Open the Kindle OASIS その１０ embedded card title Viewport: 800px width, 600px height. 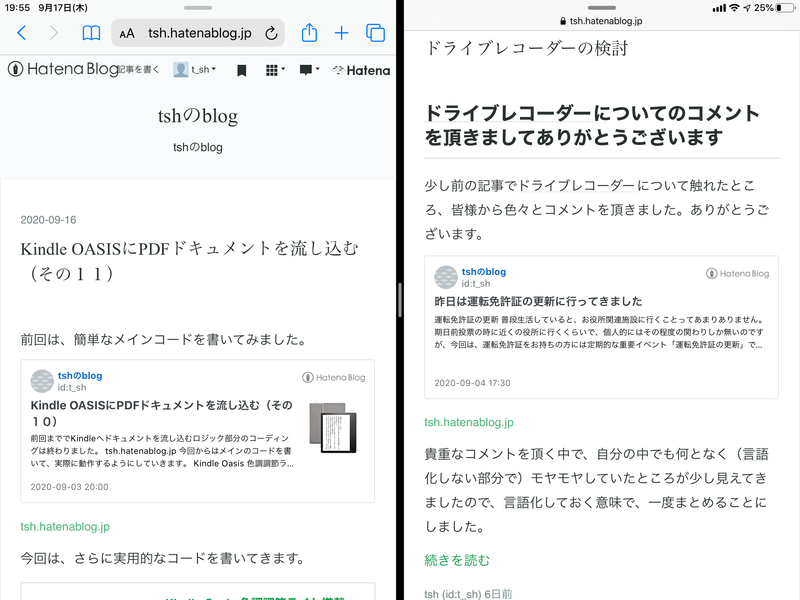pyautogui.click(x=162, y=413)
